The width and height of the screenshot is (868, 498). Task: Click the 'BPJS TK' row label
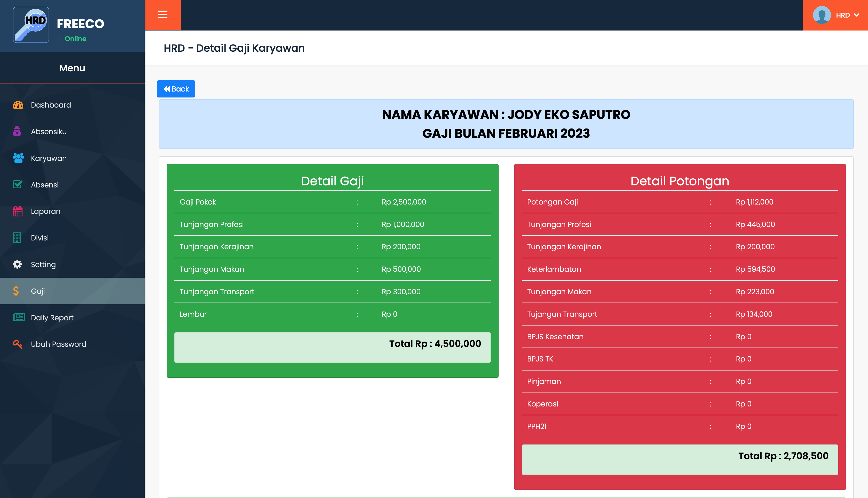point(540,359)
